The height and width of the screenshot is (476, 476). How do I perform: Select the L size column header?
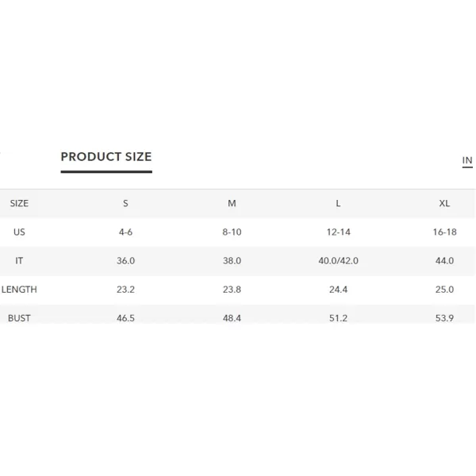point(338,203)
